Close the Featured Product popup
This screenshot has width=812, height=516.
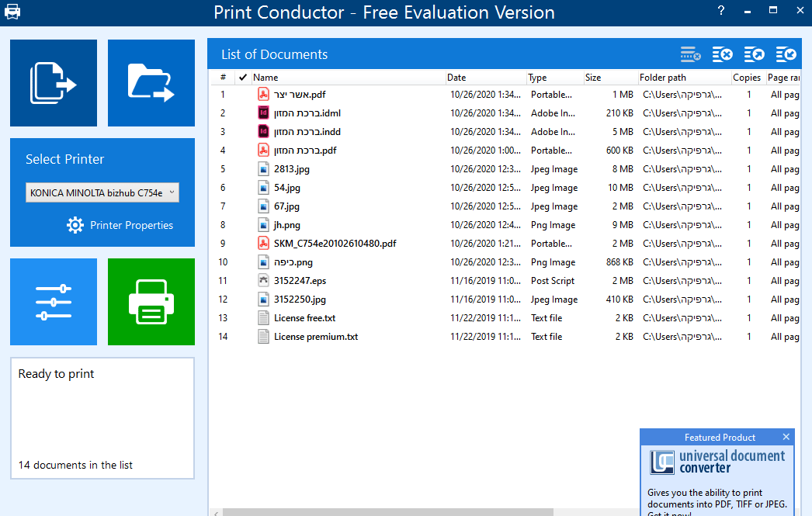point(786,438)
